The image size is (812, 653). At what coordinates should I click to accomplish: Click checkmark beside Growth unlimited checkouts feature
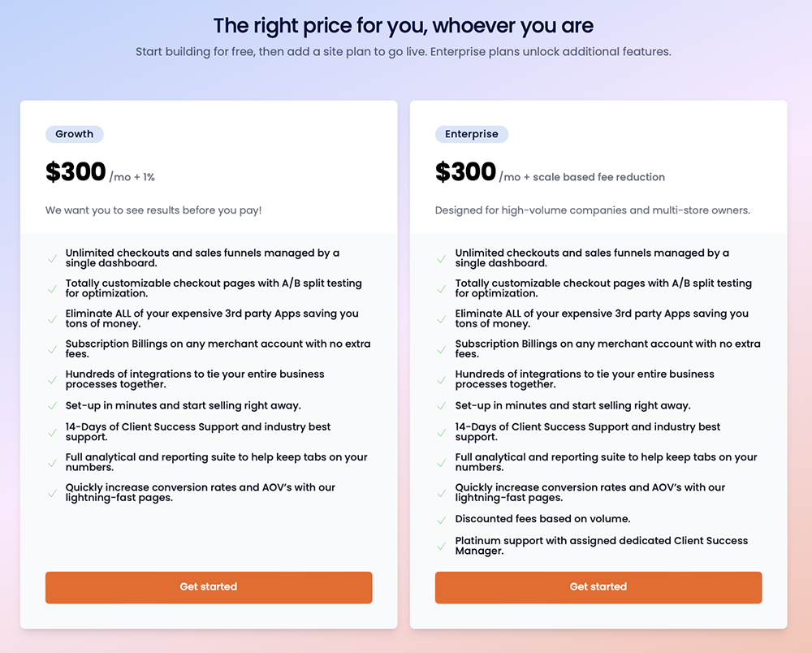point(52,258)
